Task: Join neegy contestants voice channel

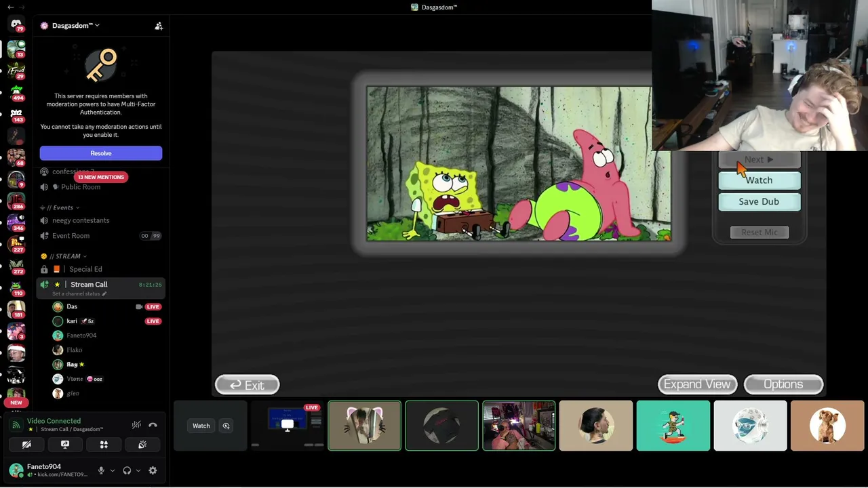Action: [x=100, y=220]
